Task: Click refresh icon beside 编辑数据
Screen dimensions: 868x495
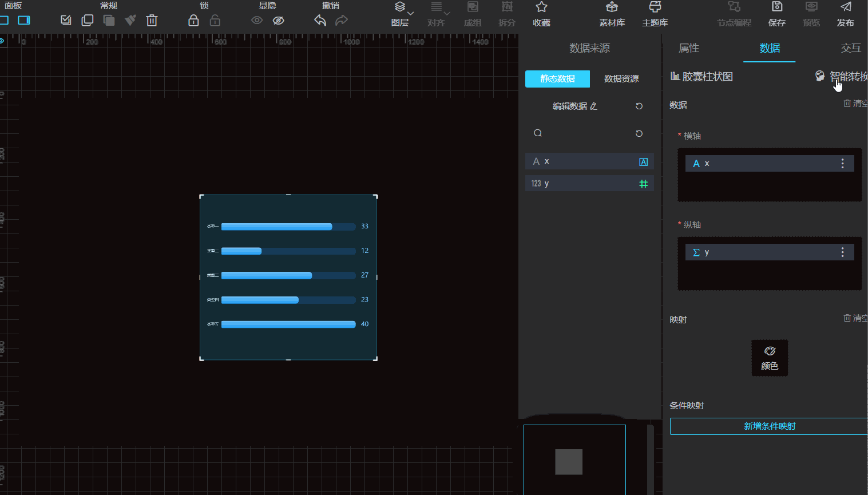Action: (x=639, y=106)
